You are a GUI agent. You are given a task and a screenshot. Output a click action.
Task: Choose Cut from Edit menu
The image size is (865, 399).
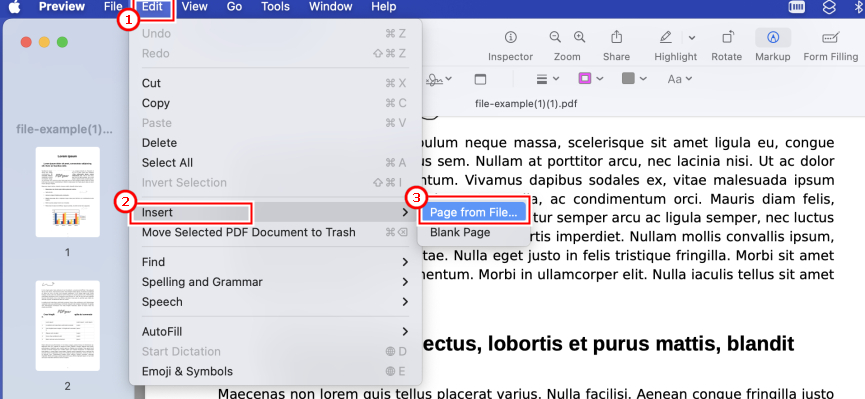coord(275,83)
